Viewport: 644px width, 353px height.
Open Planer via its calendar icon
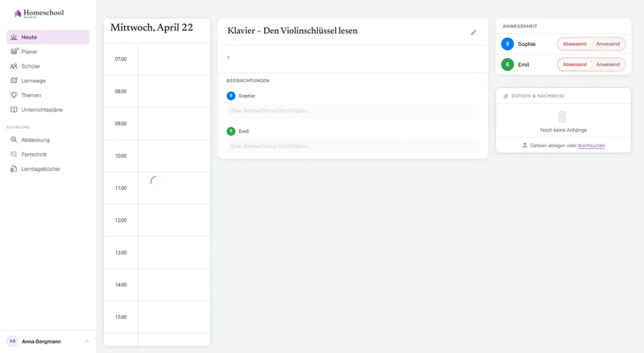[14, 52]
